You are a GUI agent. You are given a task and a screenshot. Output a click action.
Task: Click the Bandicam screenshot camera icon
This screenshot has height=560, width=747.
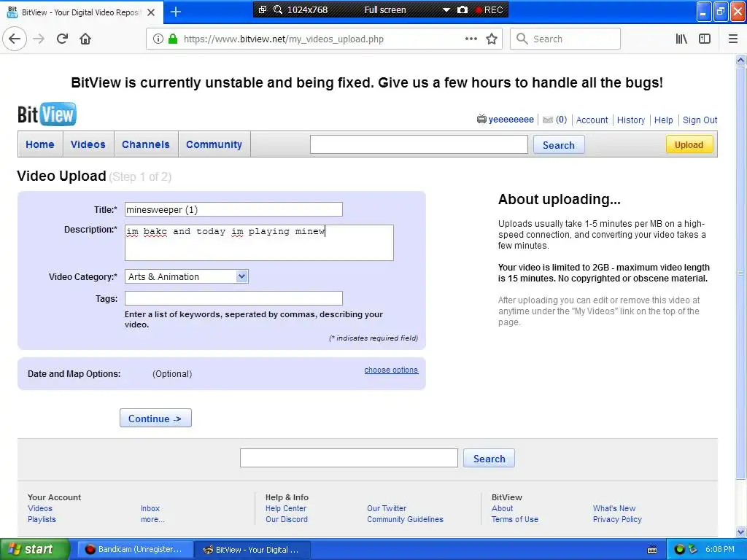click(462, 9)
